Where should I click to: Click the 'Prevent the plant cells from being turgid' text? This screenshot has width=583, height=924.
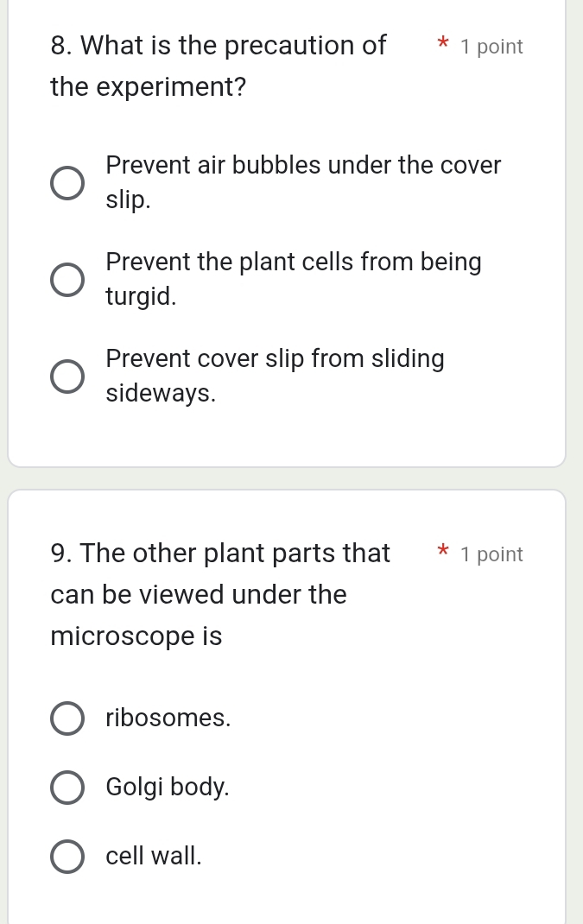coord(294,279)
